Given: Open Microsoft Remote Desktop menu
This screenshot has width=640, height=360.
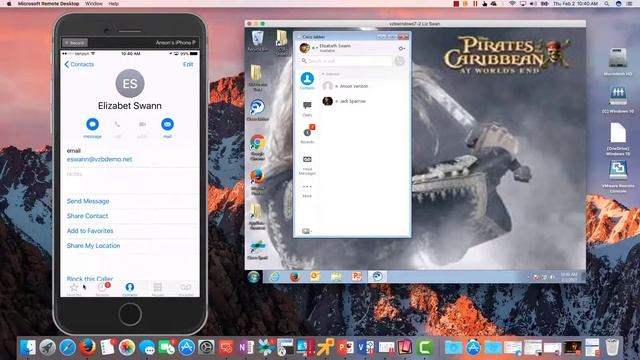Looking at the screenshot, I should pyautogui.click(x=48, y=4).
